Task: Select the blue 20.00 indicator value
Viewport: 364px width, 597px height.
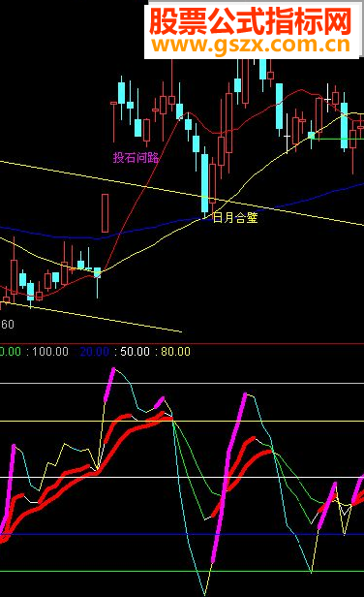Action: [x=94, y=351]
